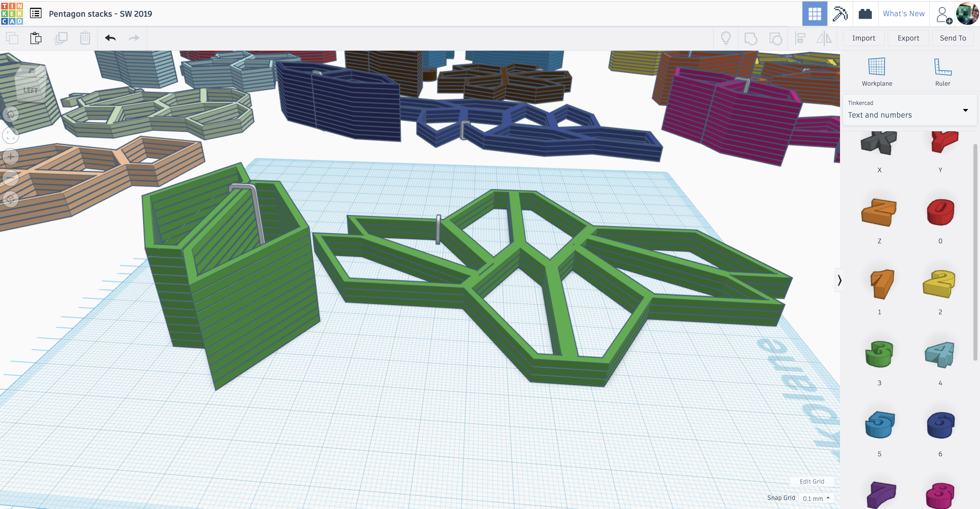
Task: Click the Show all lightbulb icon
Action: pyautogui.click(x=726, y=38)
